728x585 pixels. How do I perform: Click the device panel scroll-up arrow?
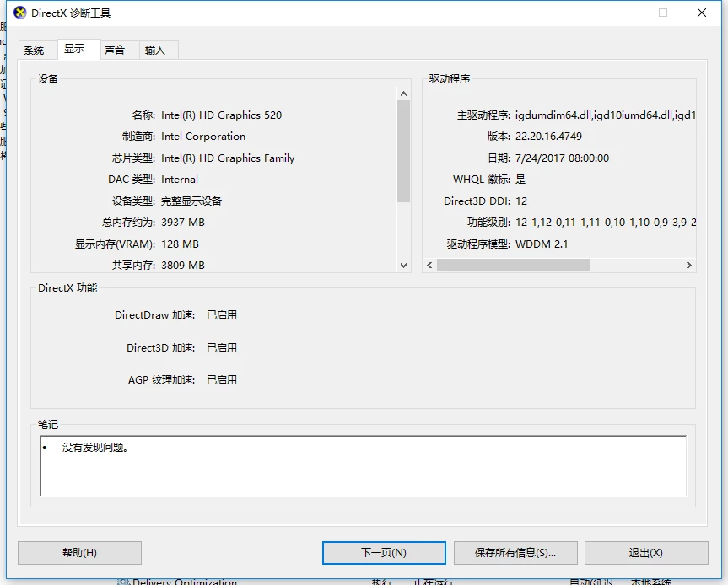pos(403,94)
